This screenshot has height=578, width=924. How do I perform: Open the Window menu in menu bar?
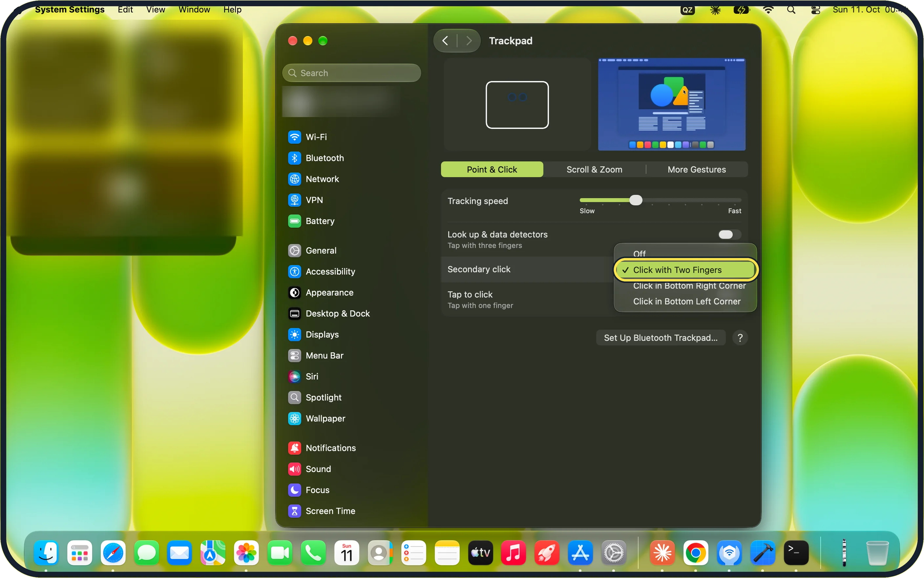pyautogui.click(x=194, y=10)
